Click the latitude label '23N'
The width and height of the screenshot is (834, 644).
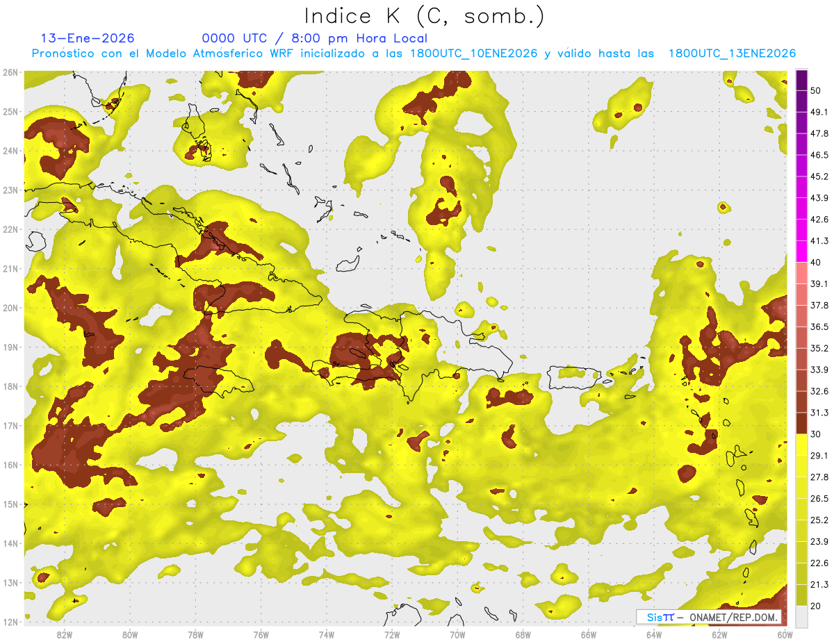[x=10, y=190]
